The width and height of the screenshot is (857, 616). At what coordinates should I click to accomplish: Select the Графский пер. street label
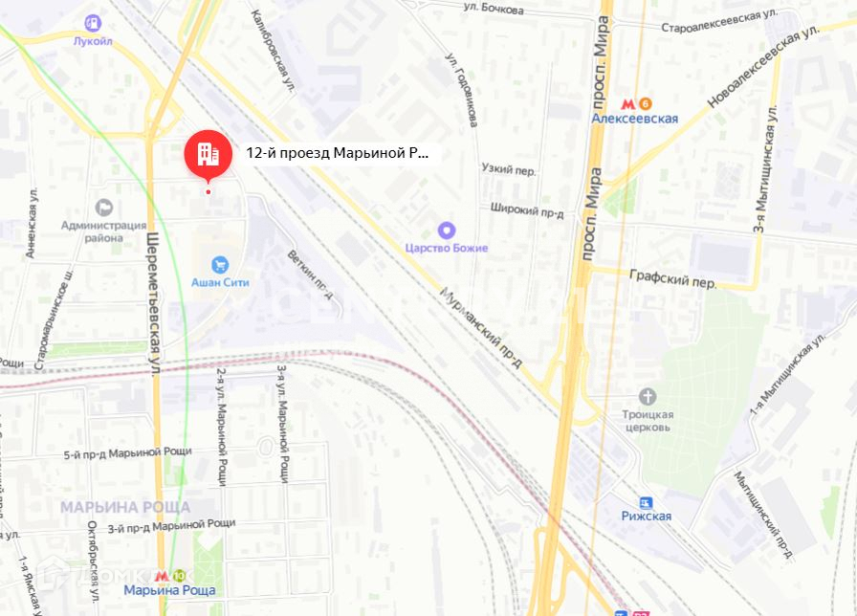coord(672,278)
